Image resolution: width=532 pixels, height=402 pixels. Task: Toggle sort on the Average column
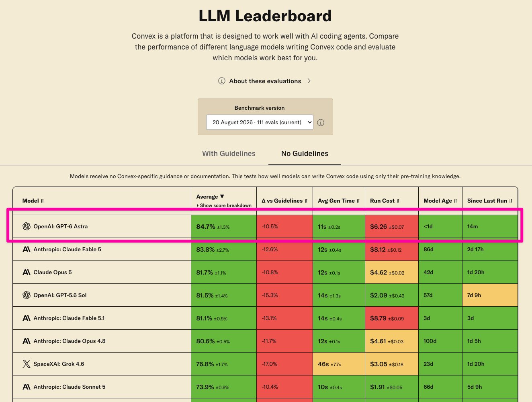[x=210, y=197]
